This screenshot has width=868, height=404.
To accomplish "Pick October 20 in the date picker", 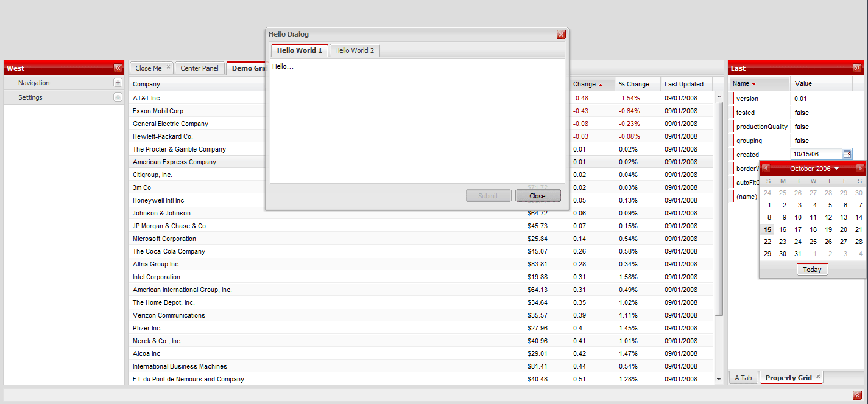I will 844,229.
